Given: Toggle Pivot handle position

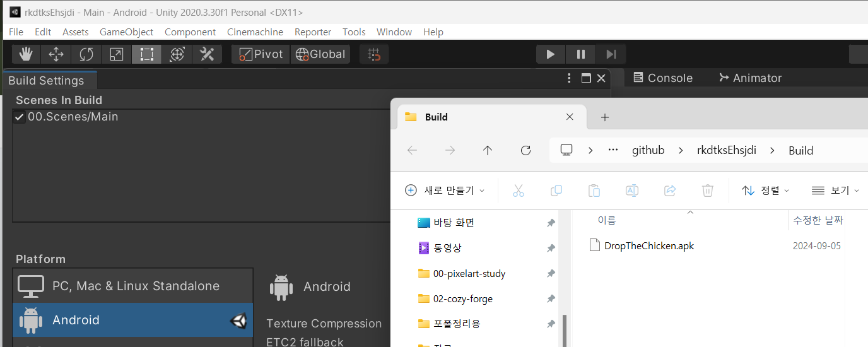Looking at the screenshot, I should pos(261,54).
